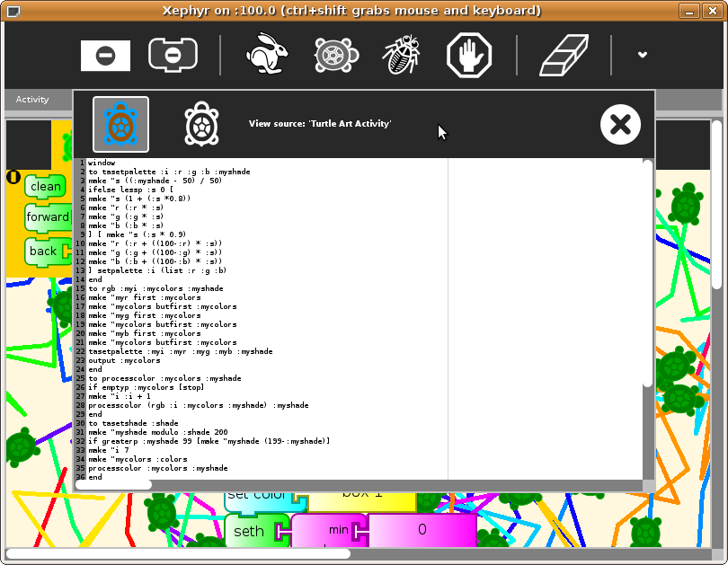The image size is (728, 565).
Task: Click the pink 'min' block
Action: (x=338, y=530)
